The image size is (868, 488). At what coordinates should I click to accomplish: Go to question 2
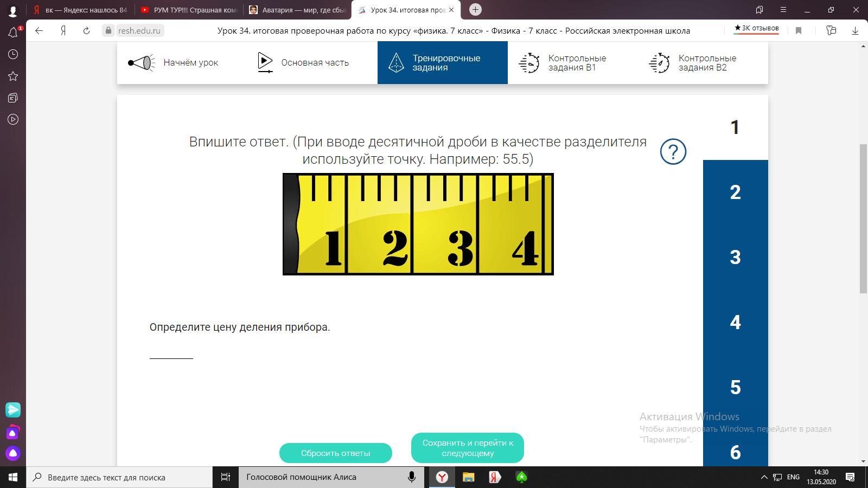736,192
